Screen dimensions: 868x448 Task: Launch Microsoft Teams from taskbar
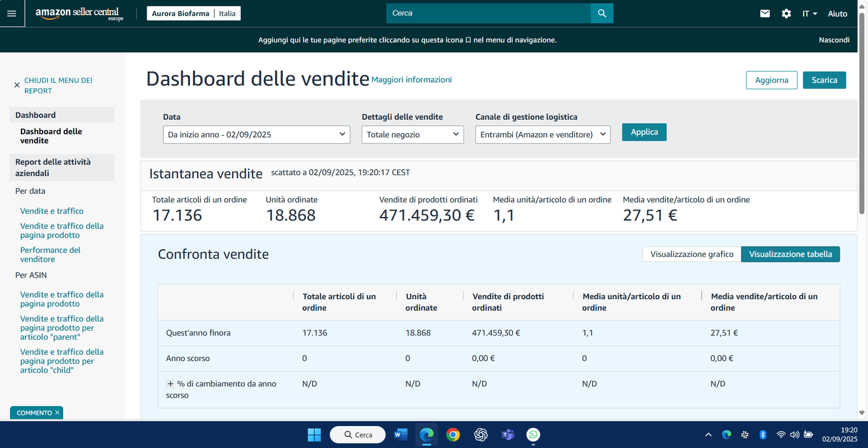click(507, 435)
